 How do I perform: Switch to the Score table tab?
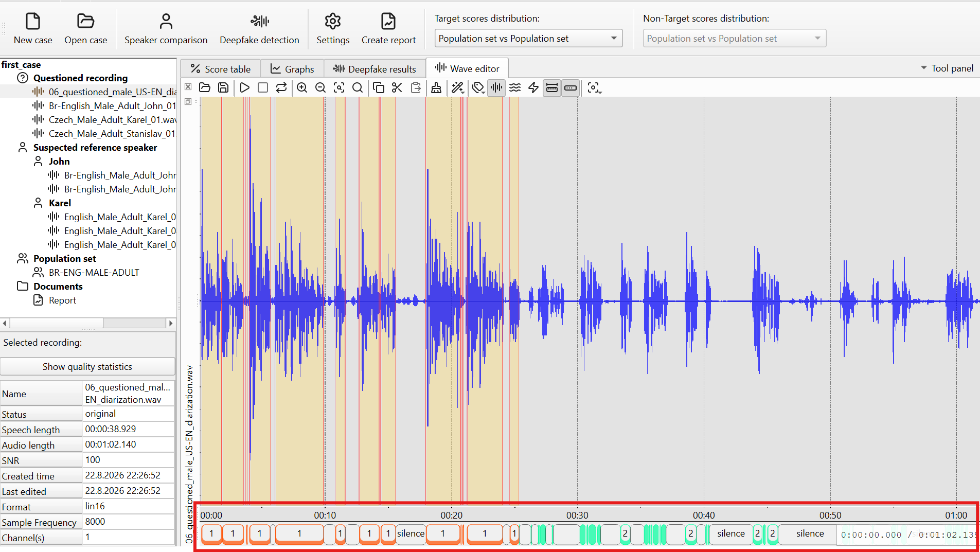221,69
